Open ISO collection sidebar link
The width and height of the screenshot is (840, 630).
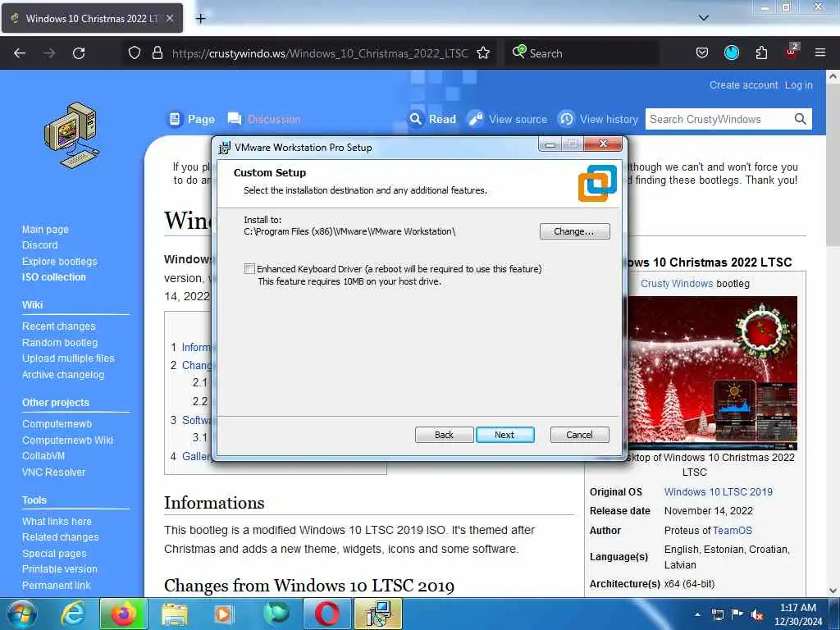pyautogui.click(x=53, y=277)
